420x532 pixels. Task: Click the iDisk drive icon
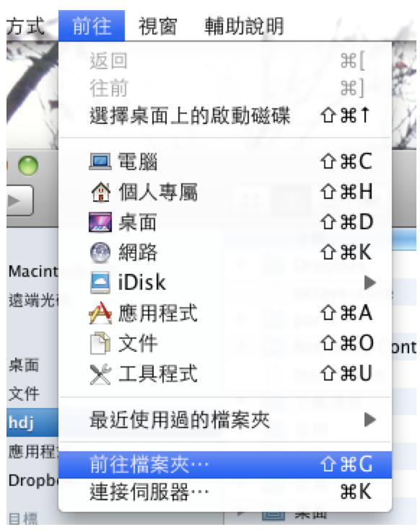pos(100,283)
